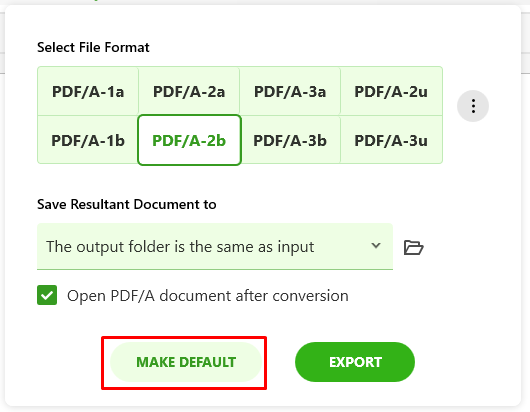Expand the output folder dropdown arrow
The height and width of the screenshot is (412, 530).
(376, 246)
